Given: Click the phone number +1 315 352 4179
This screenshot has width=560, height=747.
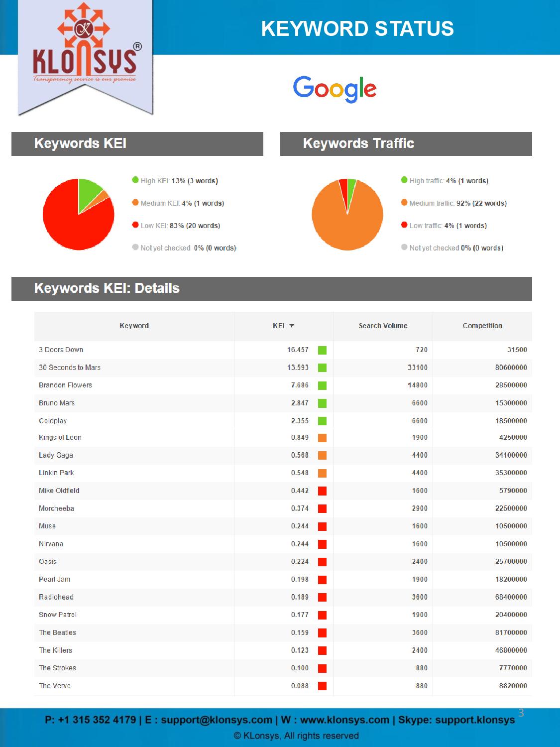Looking at the screenshot, I should tap(97, 720).
